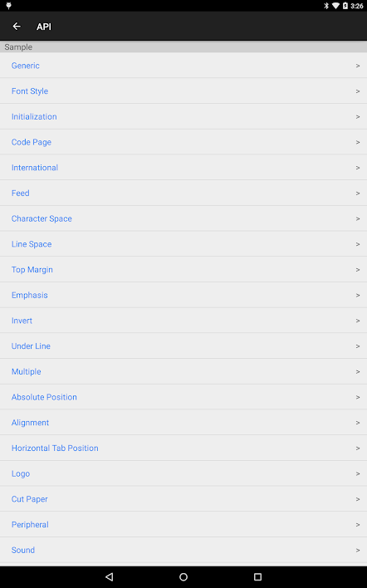Choose the Absolute Position item
367x588 pixels.
point(183,397)
